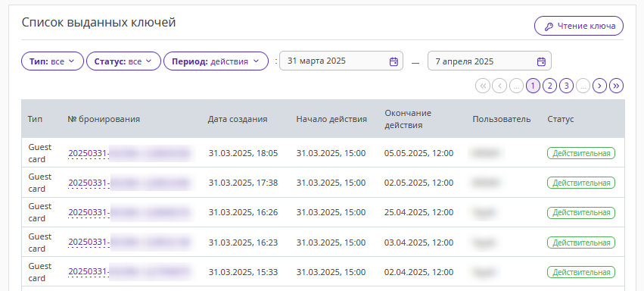Select pagination page 1
This screenshot has width=644, height=291.
coord(533,86)
